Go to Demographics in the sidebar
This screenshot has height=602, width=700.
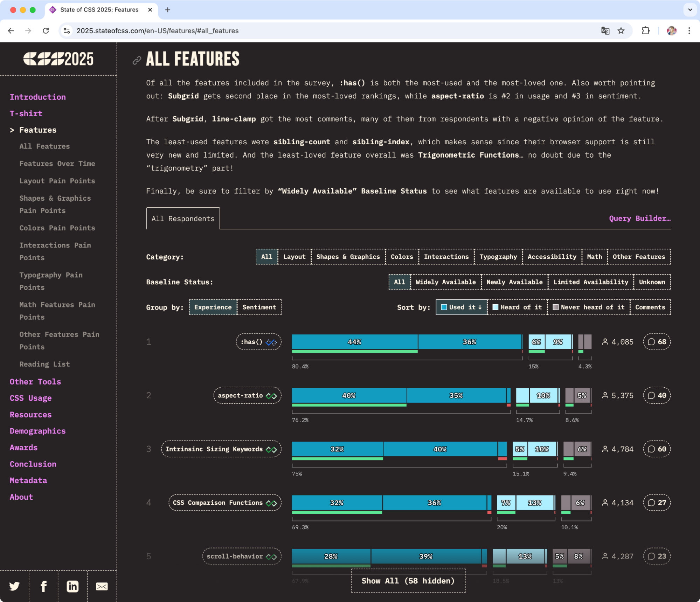pos(37,431)
